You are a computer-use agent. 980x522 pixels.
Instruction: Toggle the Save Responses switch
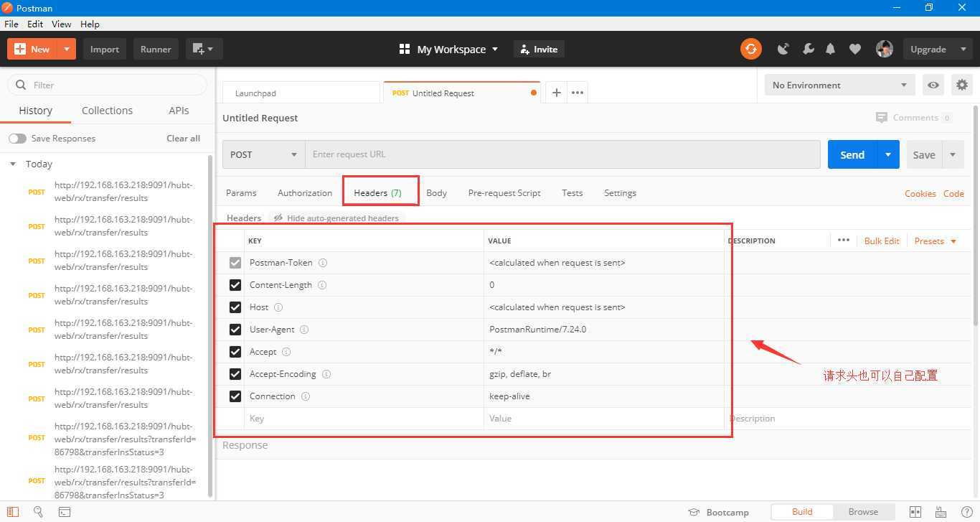[x=17, y=139]
